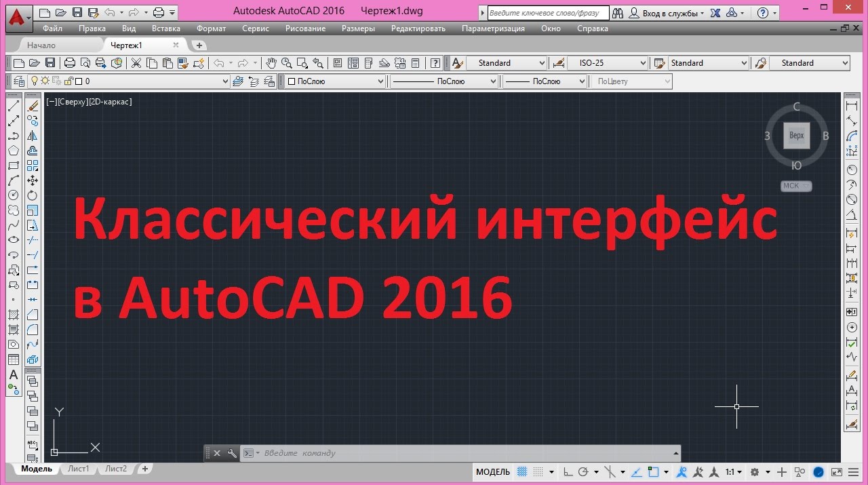This screenshot has height=485, width=868.
Task: Open the Размеры menu
Action: [x=358, y=28]
